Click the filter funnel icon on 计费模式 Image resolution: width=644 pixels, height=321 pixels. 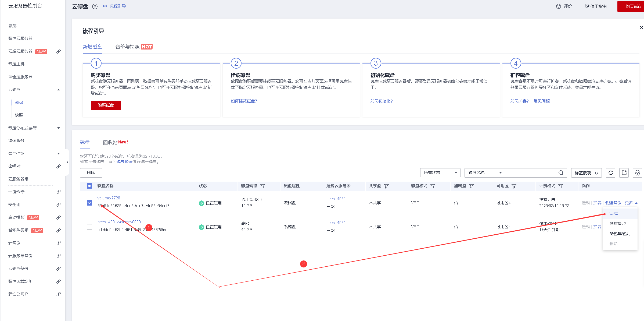(x=561, y=186)
